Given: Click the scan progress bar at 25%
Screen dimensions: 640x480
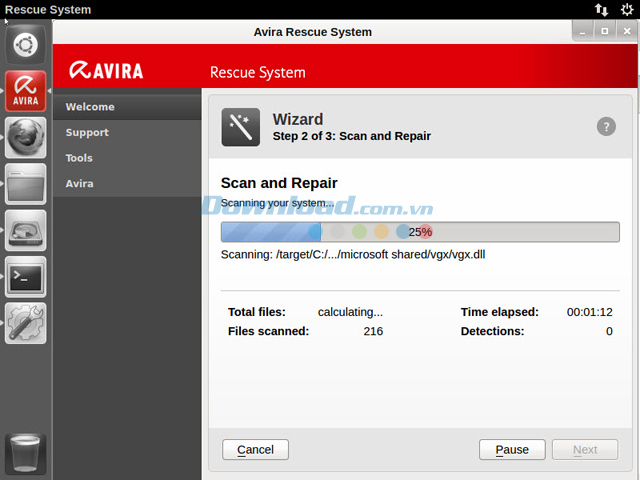Looking at the screenshot, I should 420,232.
